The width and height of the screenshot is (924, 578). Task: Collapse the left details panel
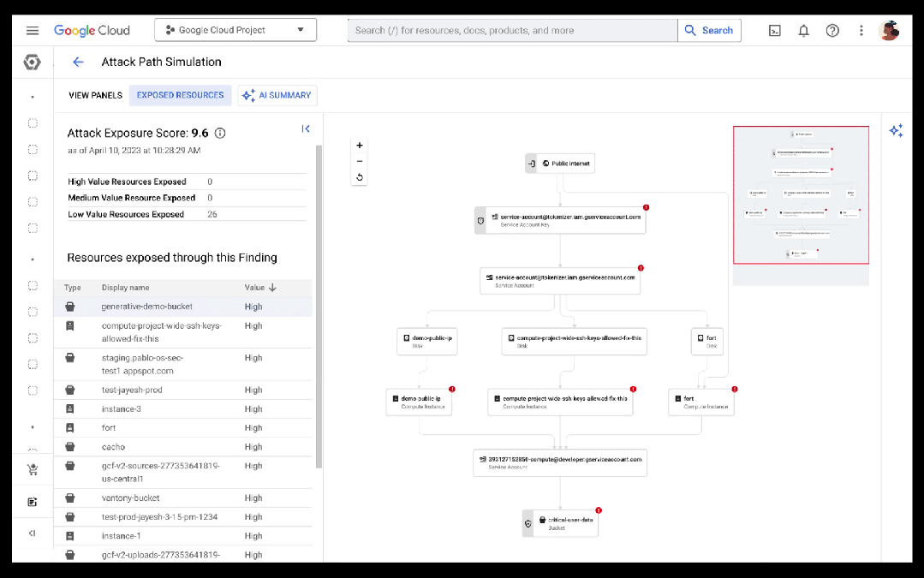coord(305,129)
